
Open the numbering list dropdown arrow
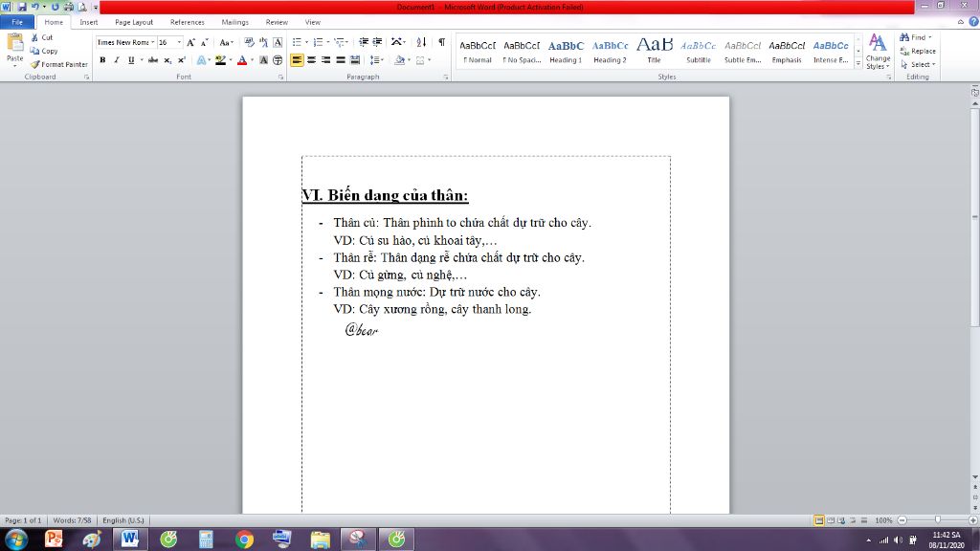[x=328, y=42]
